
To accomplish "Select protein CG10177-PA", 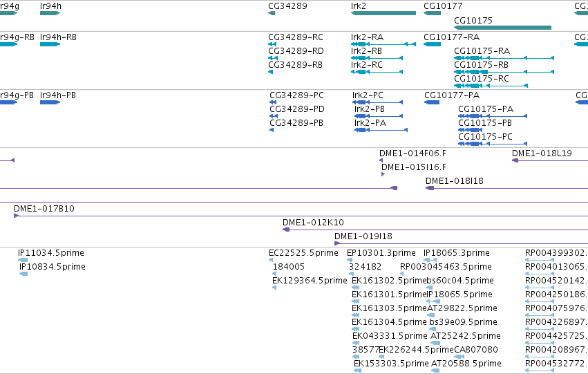I will point(452,95).
